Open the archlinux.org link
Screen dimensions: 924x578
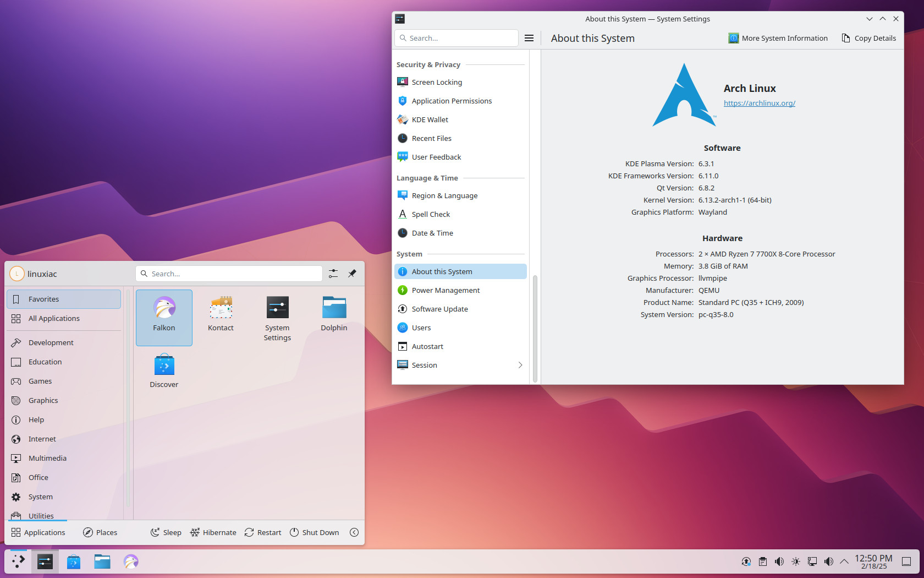click(x=759, y=103)
